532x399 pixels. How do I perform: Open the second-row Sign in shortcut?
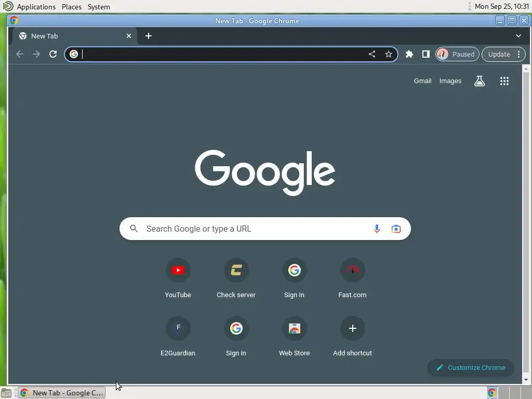tap(236, 337)
